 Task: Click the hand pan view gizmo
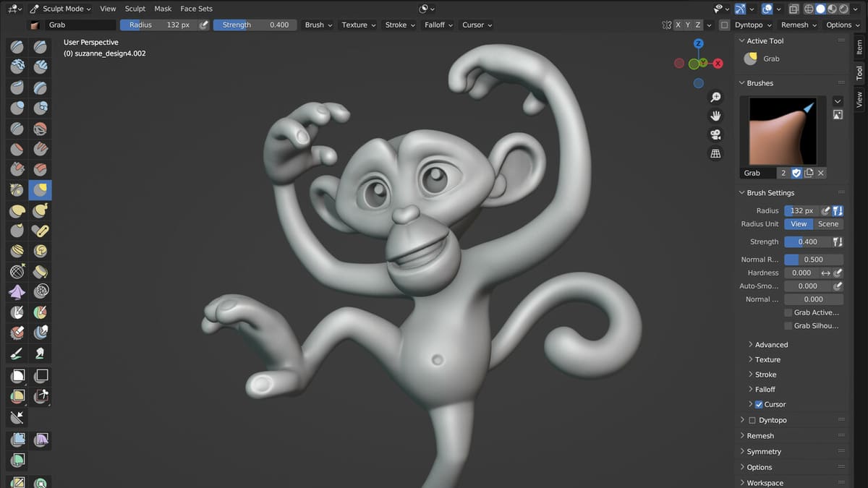point(715,116)
